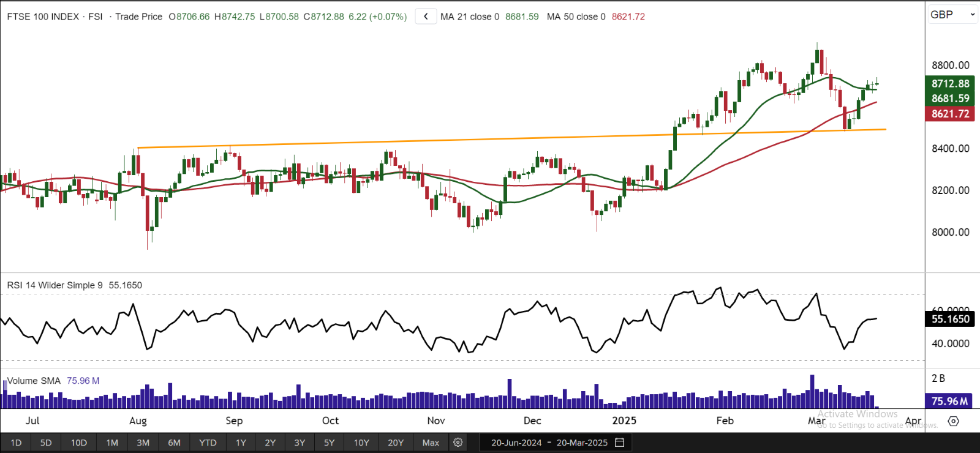Click the MA 50 value 8621.72 in legend

[628, 17]
